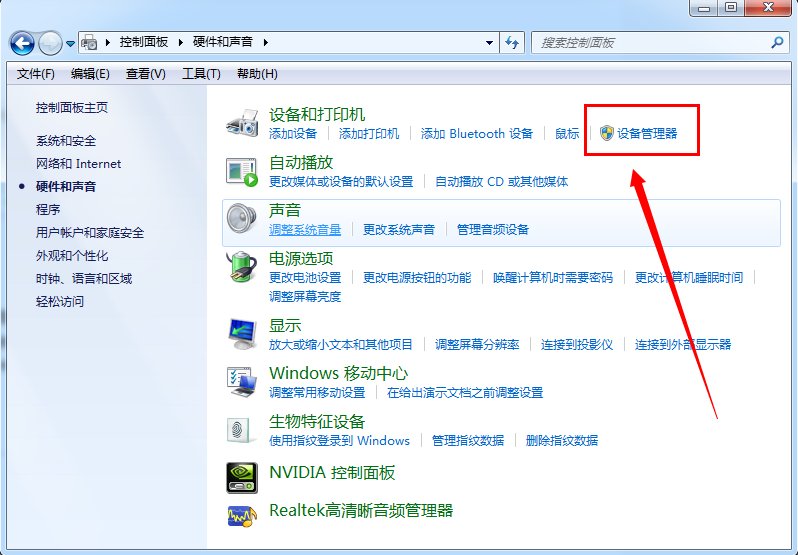Click the Control Panel address bar icon
This screenshot has height=555, width=798.
click(89, 42)
